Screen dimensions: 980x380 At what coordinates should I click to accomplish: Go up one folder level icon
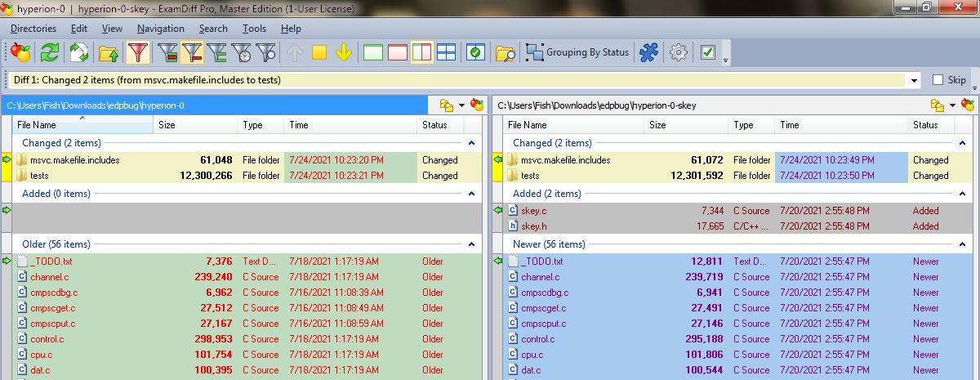pos(109,52)
